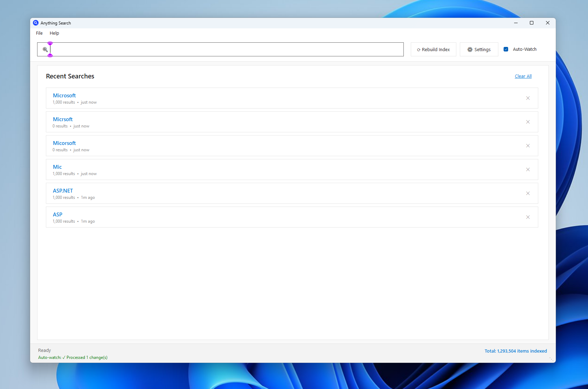Click the gear icon on the Settings button
The height and width of the screenshot is (389, 588).
tap(470, 49)
